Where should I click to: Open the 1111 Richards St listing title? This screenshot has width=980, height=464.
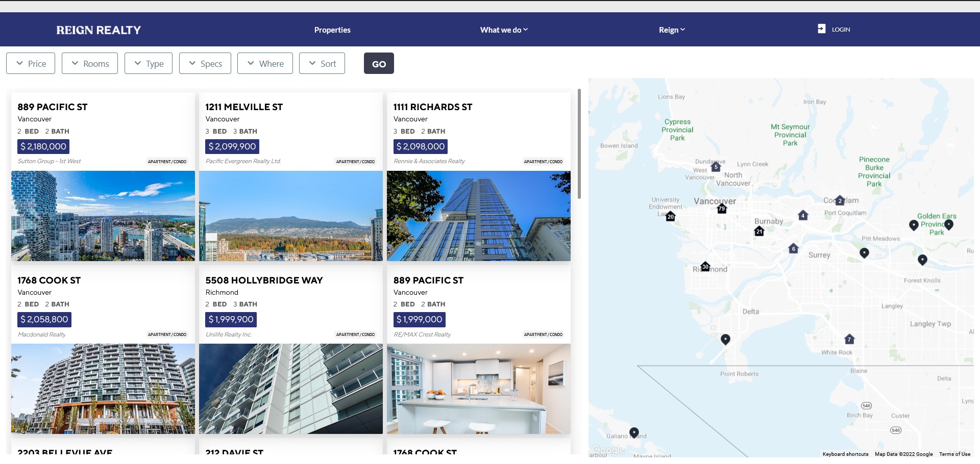433,107
